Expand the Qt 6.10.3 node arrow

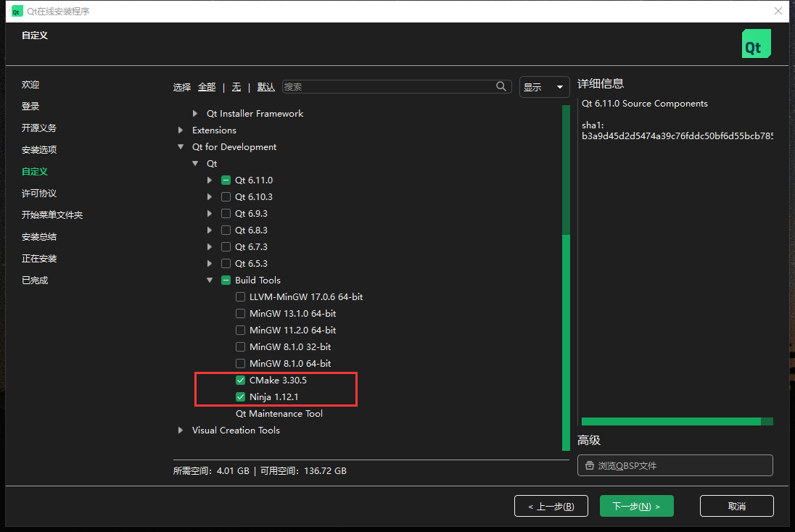pos(210,196)
